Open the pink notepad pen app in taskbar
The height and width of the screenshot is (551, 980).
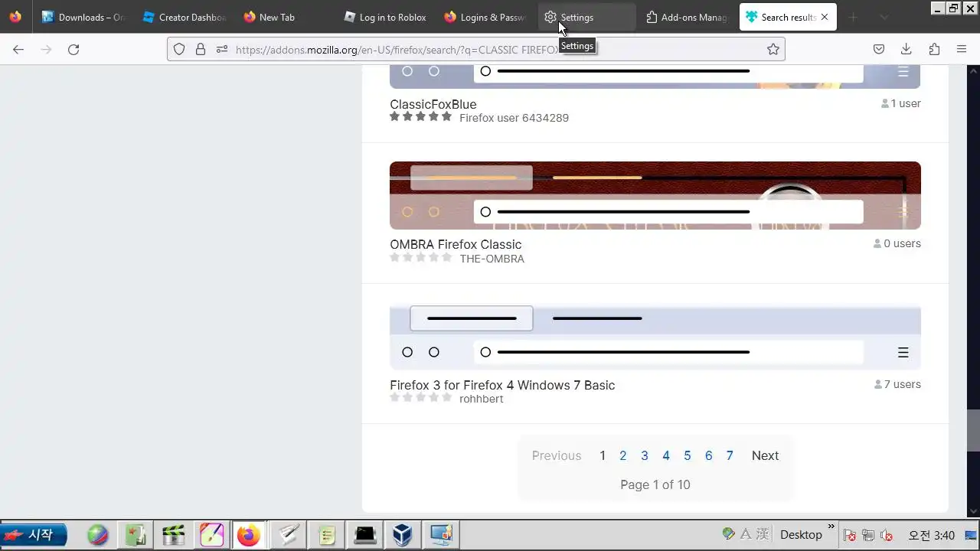pos(211,534)
